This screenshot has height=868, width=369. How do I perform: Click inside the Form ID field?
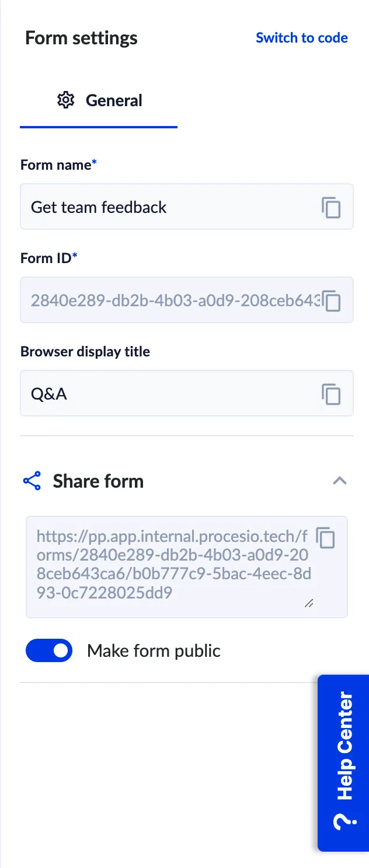[x=169, y=301]
